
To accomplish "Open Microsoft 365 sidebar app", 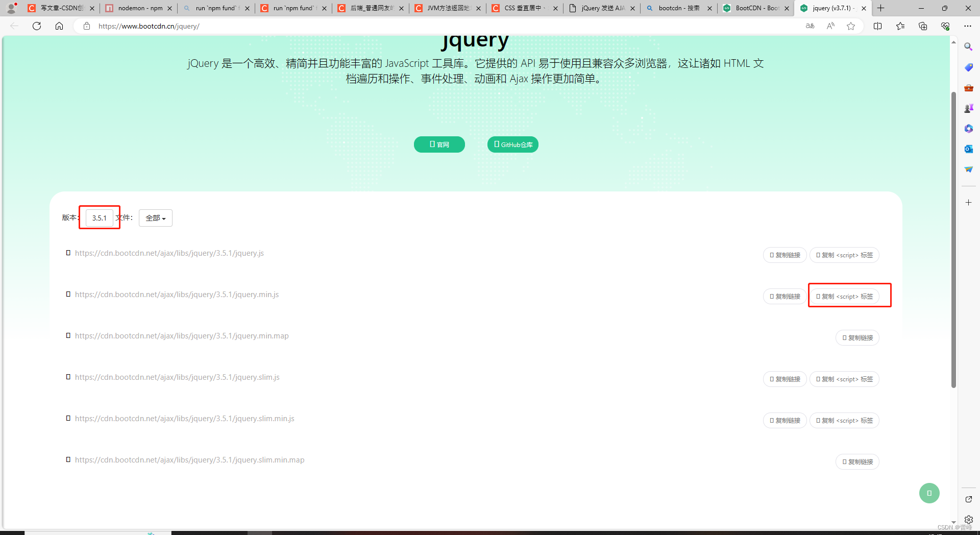I will point(968,129).
